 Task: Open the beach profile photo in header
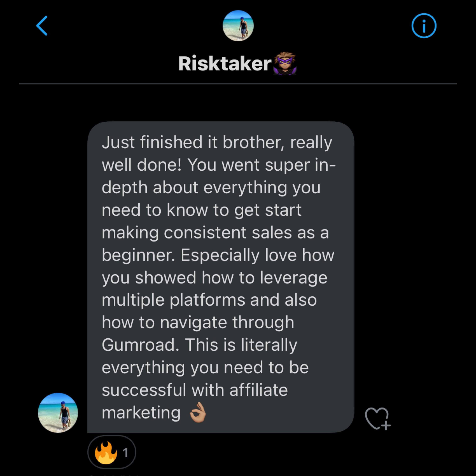238,26
